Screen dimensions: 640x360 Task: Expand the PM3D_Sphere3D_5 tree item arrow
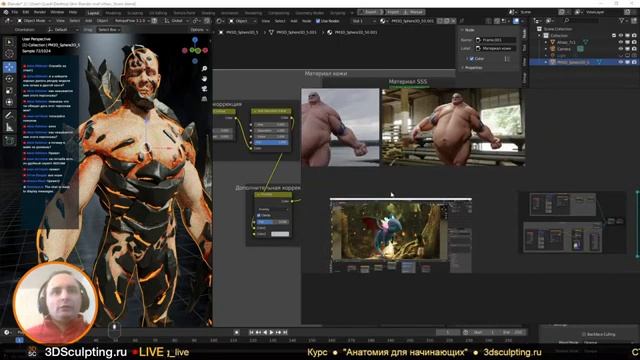tap(546, 62)
